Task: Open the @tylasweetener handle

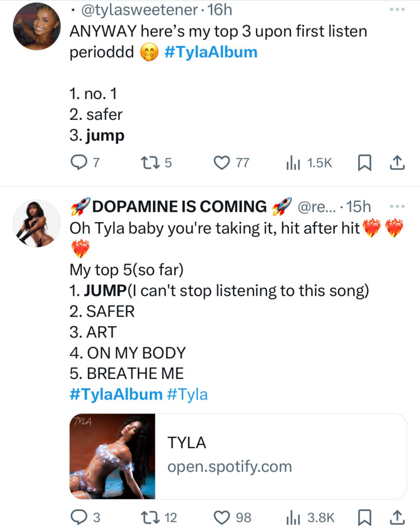Action: 139,10
